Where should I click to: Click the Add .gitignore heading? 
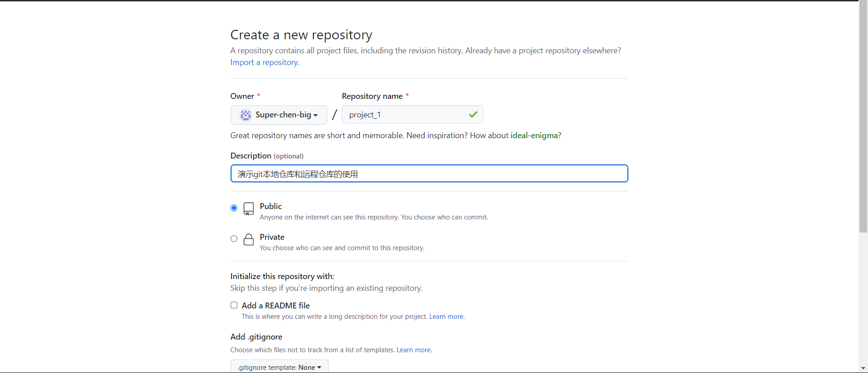pos(256,337)
